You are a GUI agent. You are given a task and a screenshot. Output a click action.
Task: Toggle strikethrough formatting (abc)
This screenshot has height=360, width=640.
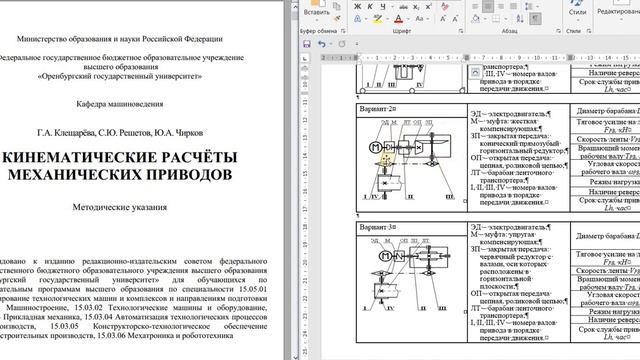(404, 7)
